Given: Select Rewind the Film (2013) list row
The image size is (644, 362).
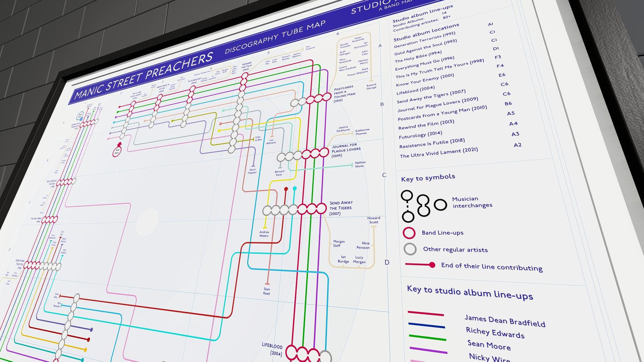Looking at the screenshot, I should (426, 124).
